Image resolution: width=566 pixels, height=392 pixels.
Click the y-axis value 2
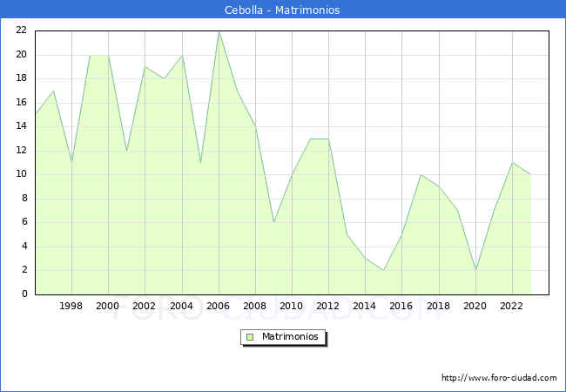24,270
